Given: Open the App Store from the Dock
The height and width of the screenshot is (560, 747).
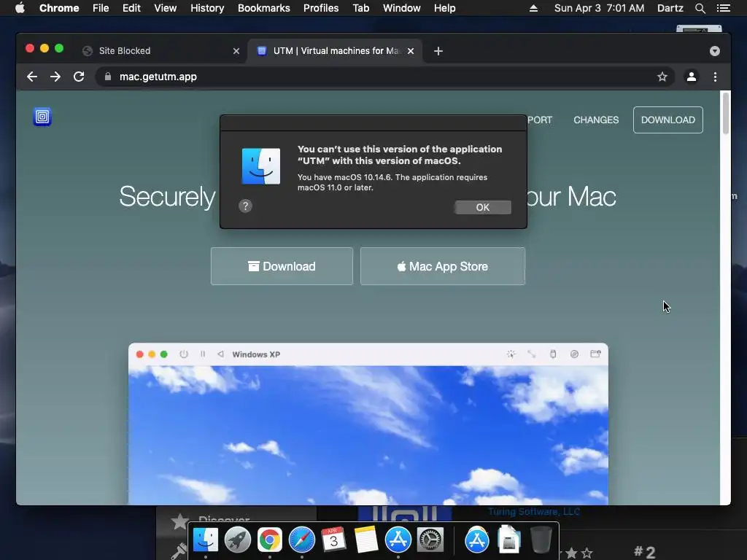Looking at the screenshot, I should [398, 540].
